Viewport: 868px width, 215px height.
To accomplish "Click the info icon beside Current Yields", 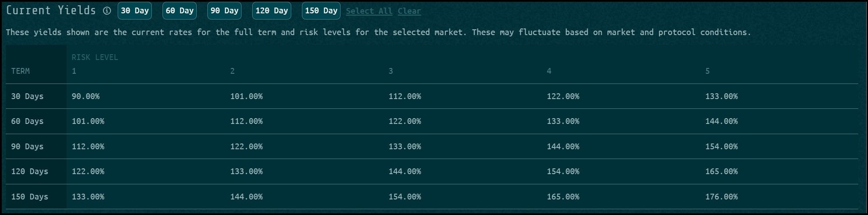I will coord(107,11).
